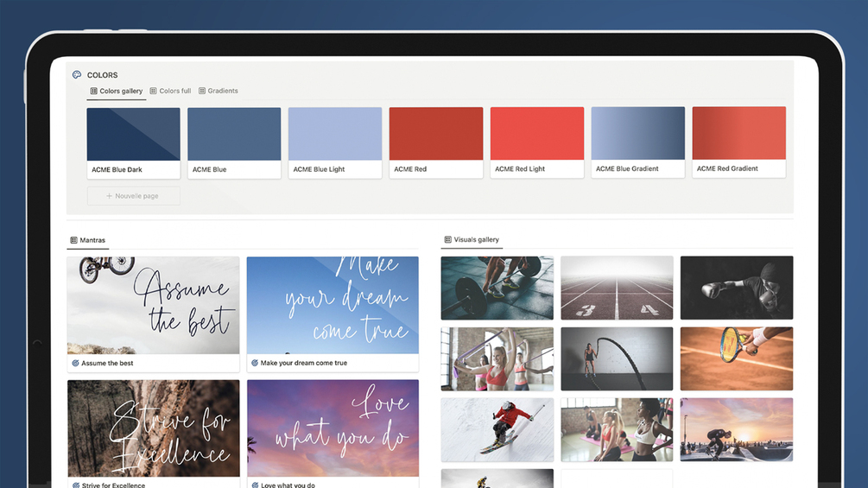Open the ACME Blue Light color swatch
The height and width of the screenshot is (488, 868).
click(x=335, y=134)
